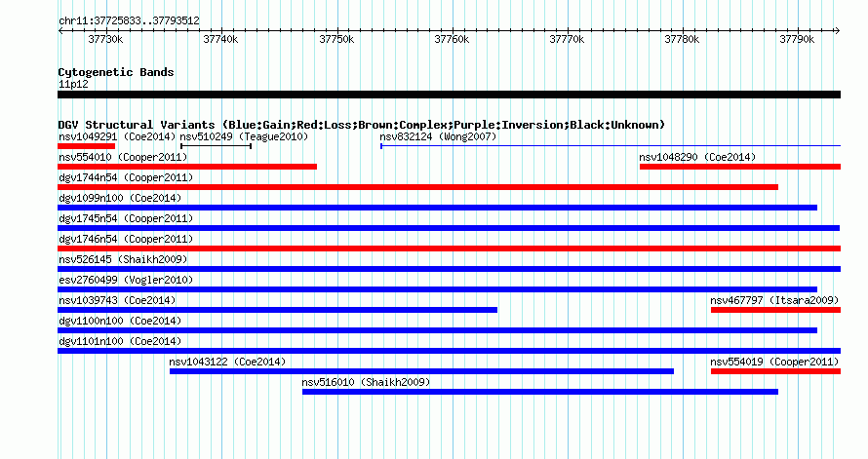Viewport: 868px width, 459px height.
Task: Select the red nsv1048290 loss bar
Action: coord(740,167)
